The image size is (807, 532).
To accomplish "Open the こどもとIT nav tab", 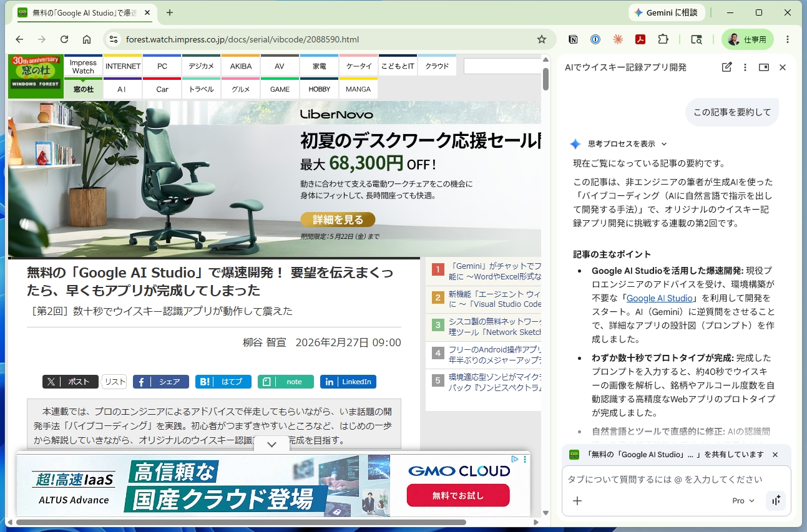I will [398, 66].
